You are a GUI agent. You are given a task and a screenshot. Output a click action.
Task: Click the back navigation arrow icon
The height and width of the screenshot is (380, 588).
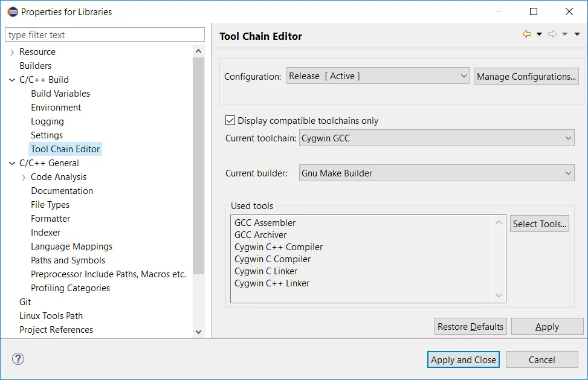pos(527,34)
